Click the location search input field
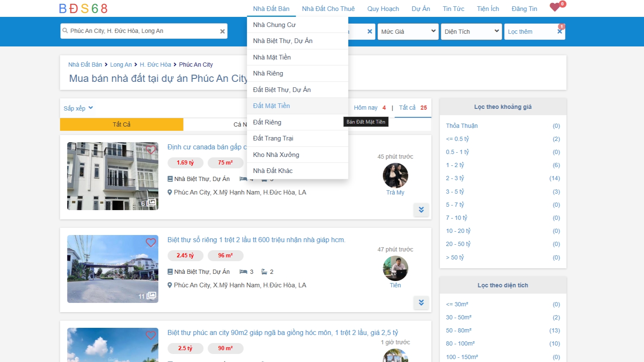The height and width of the screenshot is (362, 644). [x=143, y=31]
